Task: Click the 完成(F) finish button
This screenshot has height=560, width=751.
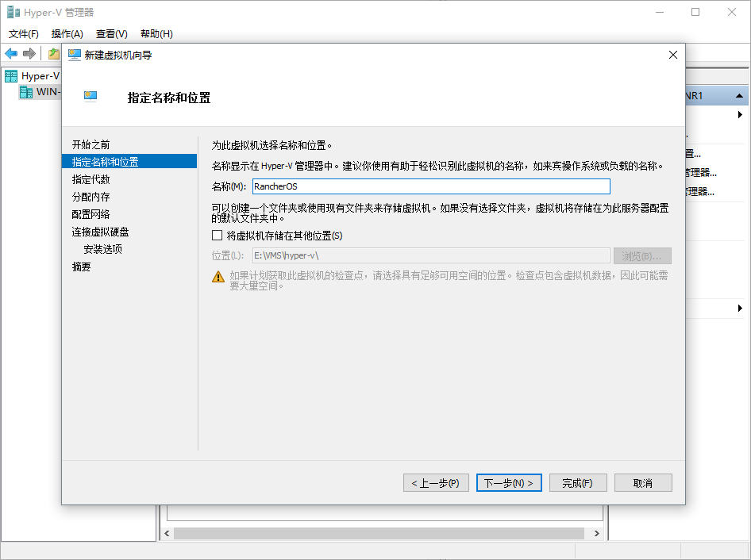Action: tap(578, 483)
